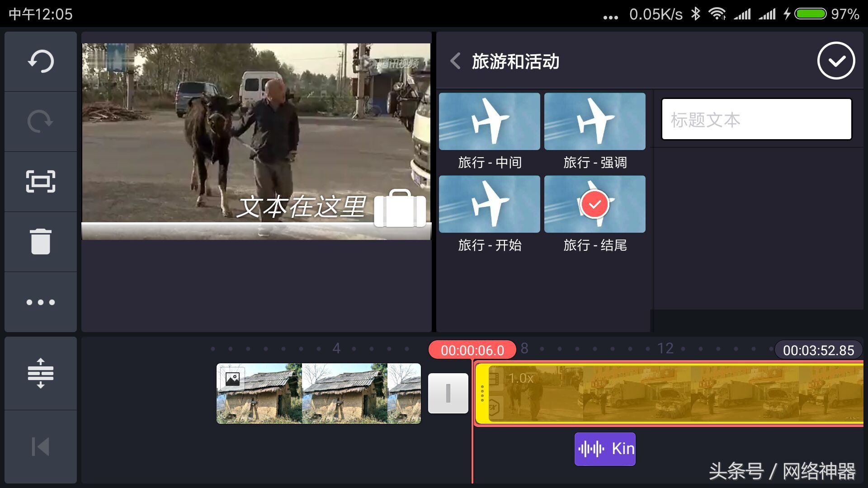This screenshot has width=868, height=488.
Task: Tap the timeline track settings icon
Action: pyautogui.click(x=40, y=373)
